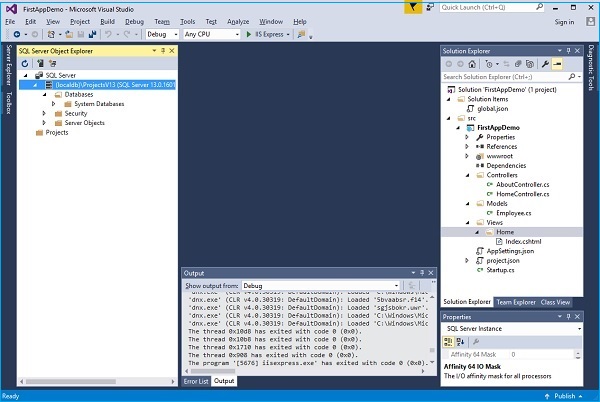Select Startup.cs in Solution Explorer
This screenshot has width=600, height=402.
pyautogui.click(x=500, y=270)
